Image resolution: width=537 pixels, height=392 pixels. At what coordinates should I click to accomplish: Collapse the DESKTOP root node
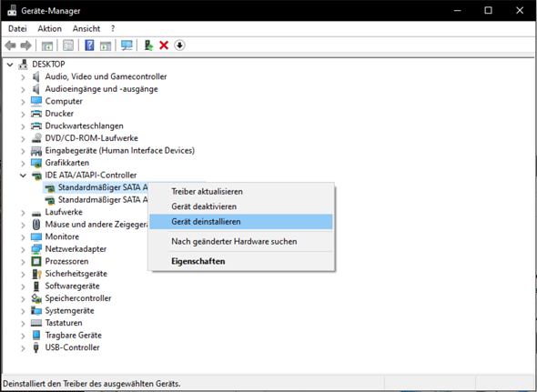click(10, 65)
